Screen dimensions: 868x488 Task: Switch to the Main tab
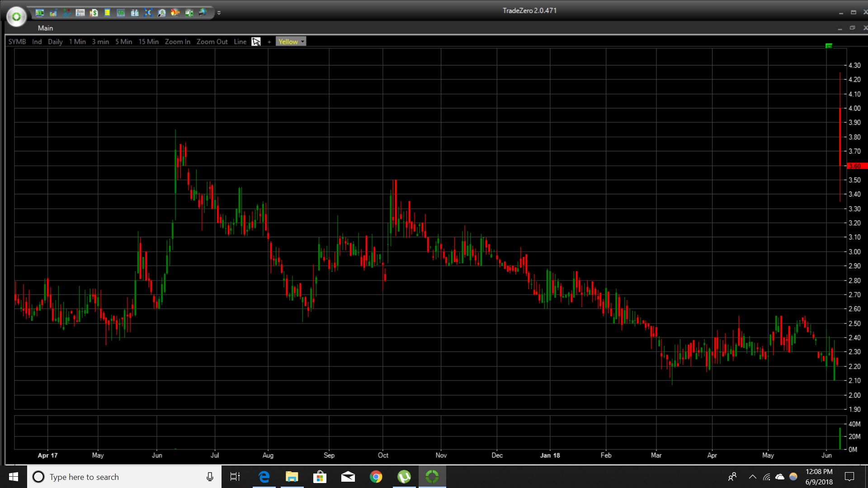[45, 28]
